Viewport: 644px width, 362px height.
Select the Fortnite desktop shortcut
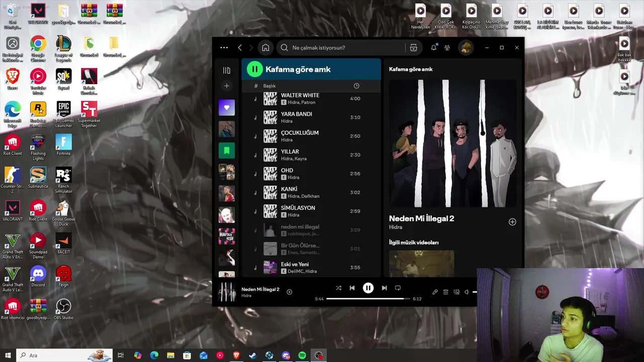pyautogui.click(x=63, y=145)
